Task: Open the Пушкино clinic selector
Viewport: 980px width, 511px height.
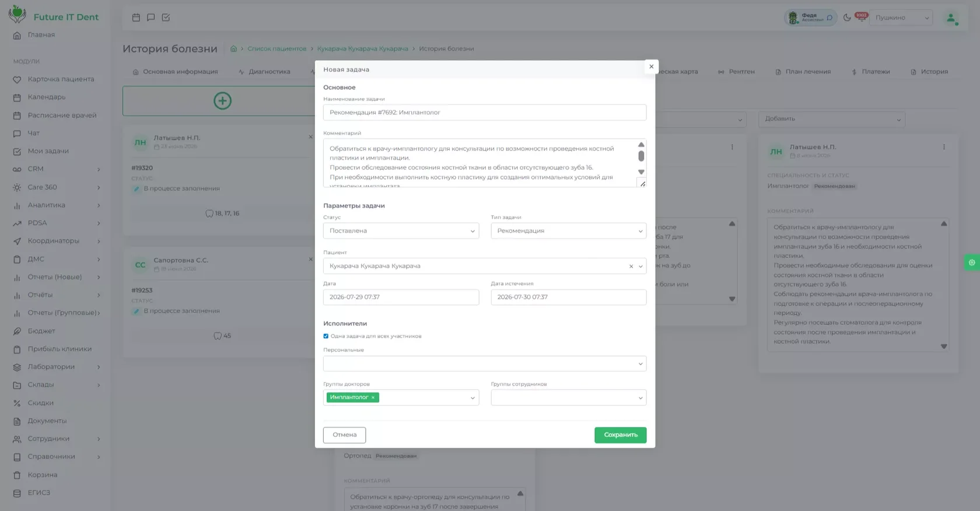Action: point(902,18)
